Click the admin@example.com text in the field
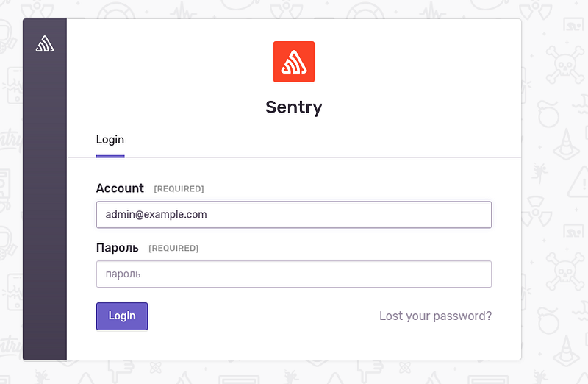 [x=156, y=214]
